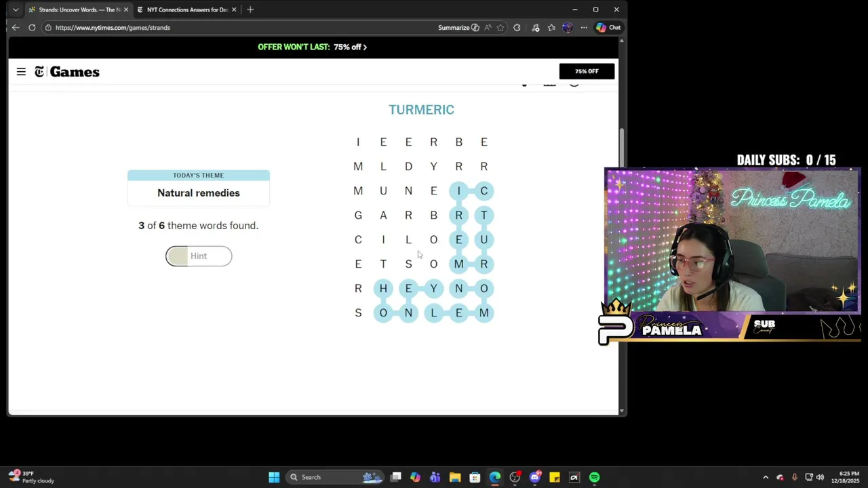Select letter A in the grid
This screenshot has width=868, height=488.
[x=383, y=215]
